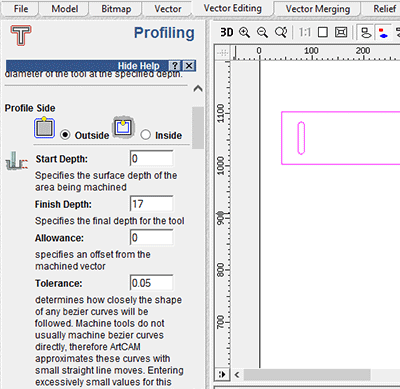Open the Vector Merging tab
400x389 pixels.
[x=317, y=9]
